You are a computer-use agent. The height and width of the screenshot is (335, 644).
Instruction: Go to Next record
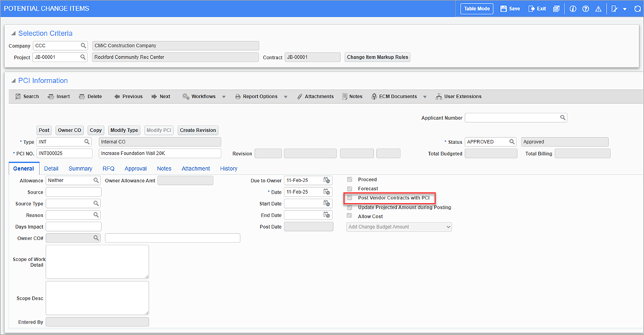(160, 97)
